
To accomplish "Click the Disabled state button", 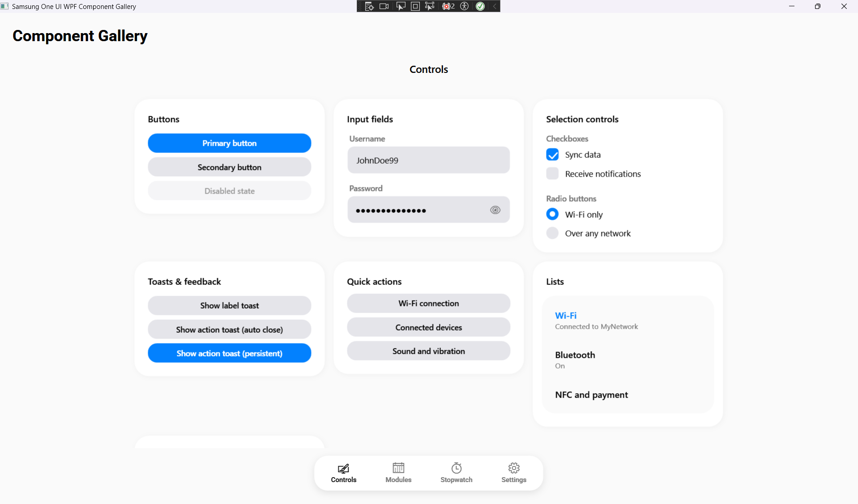I will click(230, 191).
